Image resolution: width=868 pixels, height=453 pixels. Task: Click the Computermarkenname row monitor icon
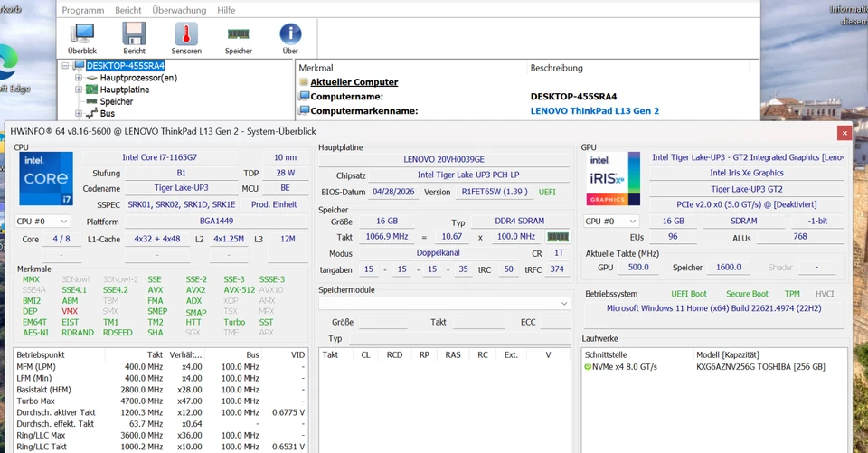304,110
